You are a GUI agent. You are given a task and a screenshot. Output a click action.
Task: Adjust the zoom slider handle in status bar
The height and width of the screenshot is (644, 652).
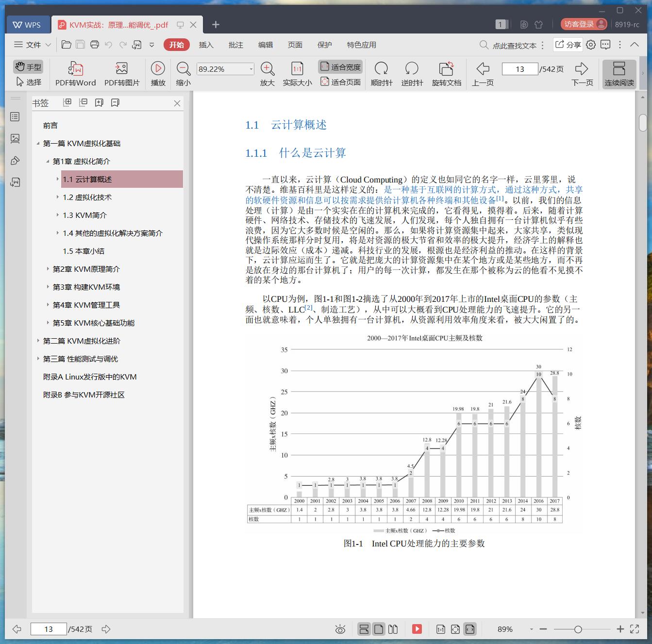578,629
